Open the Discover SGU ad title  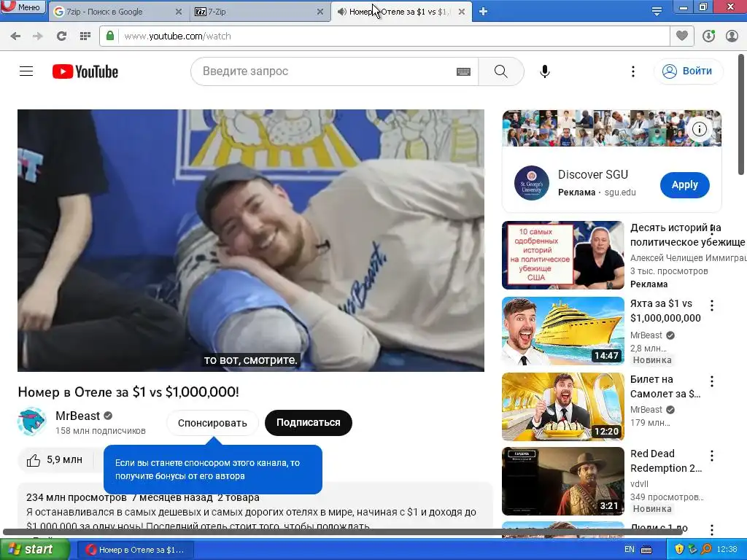pyautogui.click(x=593, y=175)
